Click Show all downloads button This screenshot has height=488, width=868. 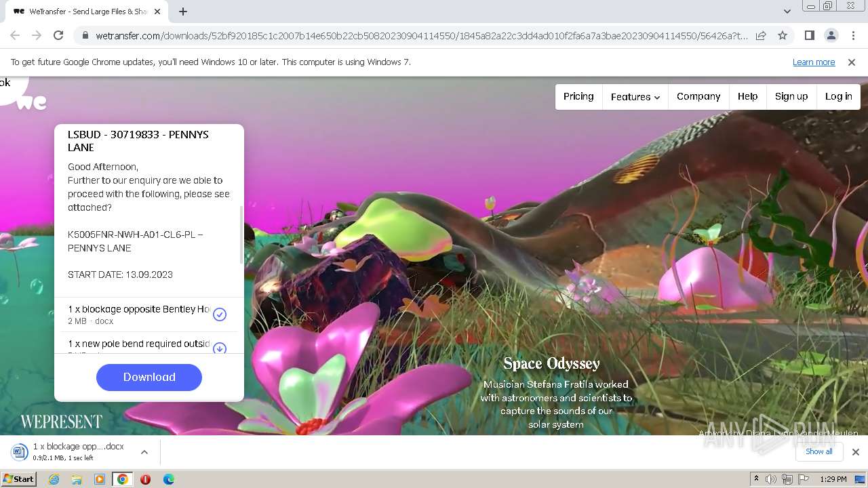tap(818, 451)
